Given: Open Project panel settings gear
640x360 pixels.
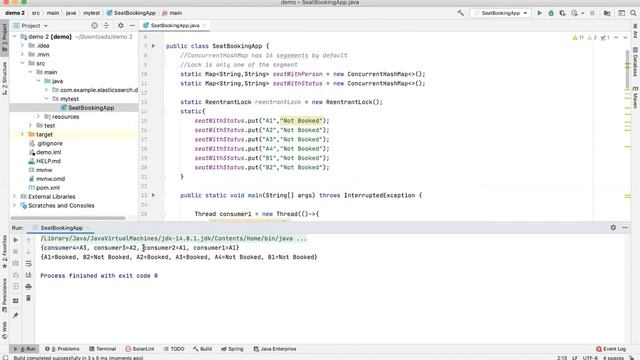Looking at the screenshot, I should point(120,25).
